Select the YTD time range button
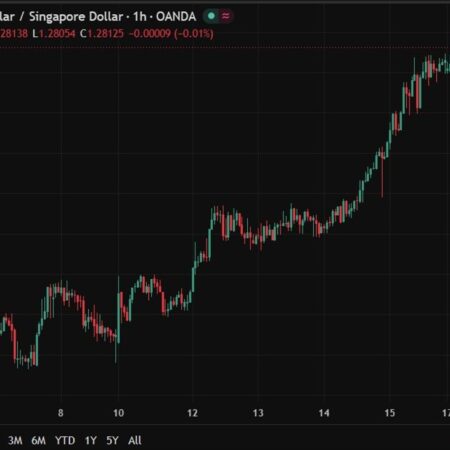Viewport: 450px width, 450px height. click(65, 440)
